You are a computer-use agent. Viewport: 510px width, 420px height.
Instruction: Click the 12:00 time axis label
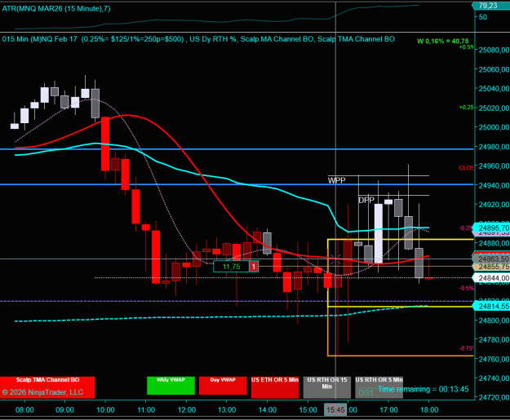(x=187, y=410)
